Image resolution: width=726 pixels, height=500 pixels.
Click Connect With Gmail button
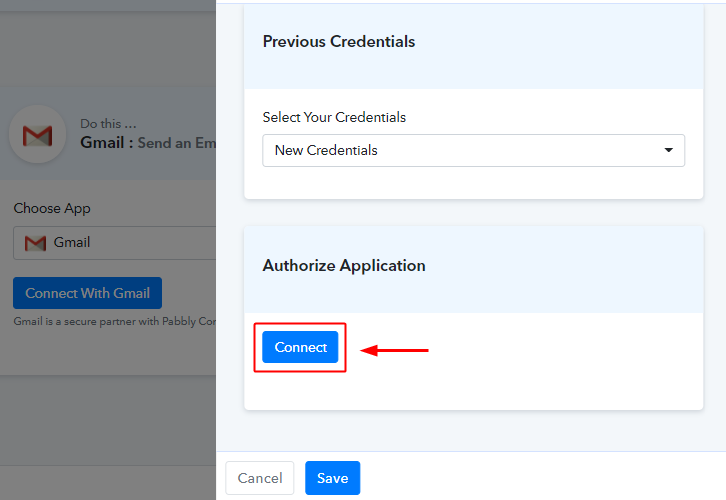88,293
